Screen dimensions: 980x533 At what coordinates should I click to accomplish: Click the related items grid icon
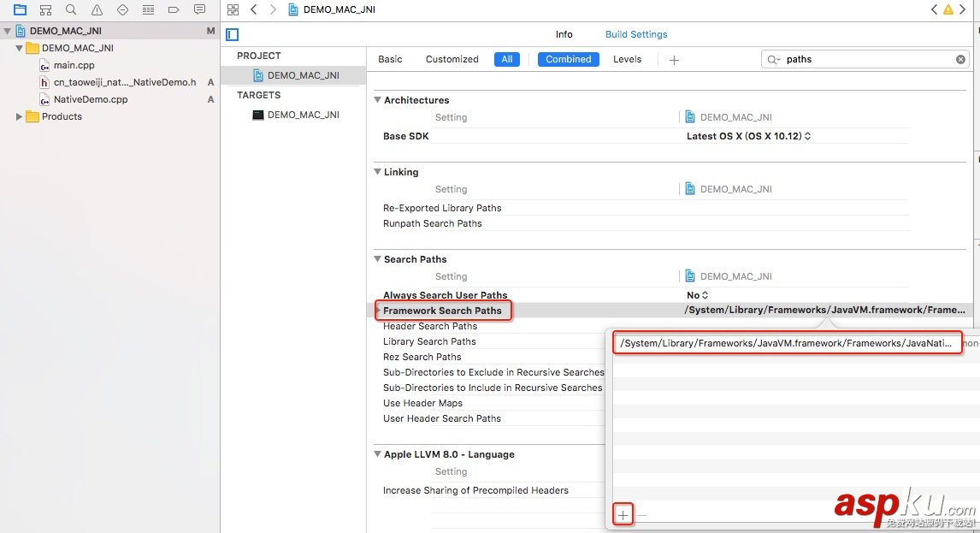point(233,9)
